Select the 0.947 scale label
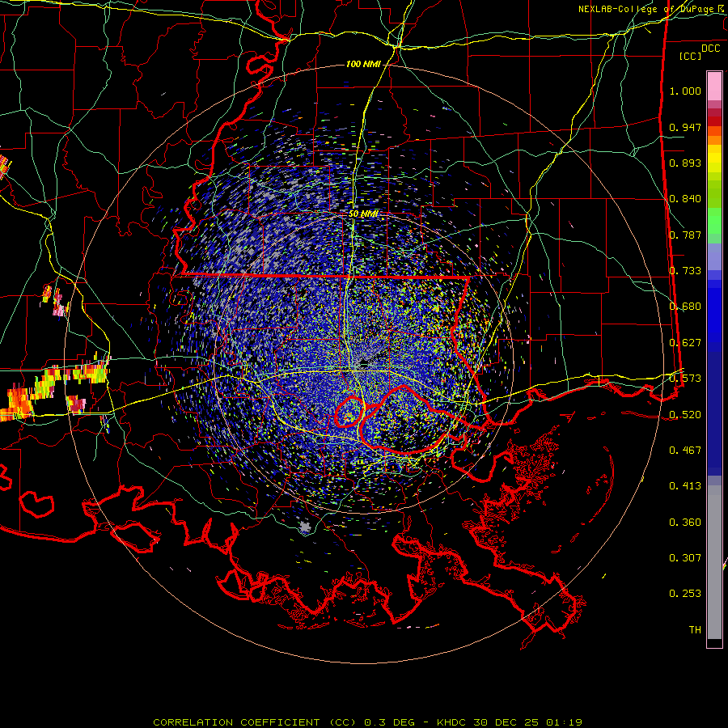The width and height of the screenshot is (728, 728). [x=685, y=127]
